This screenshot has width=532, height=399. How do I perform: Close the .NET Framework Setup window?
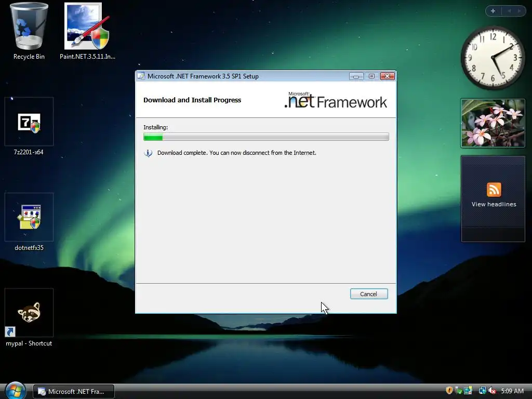pyautogui.click(x=387, y=76)
